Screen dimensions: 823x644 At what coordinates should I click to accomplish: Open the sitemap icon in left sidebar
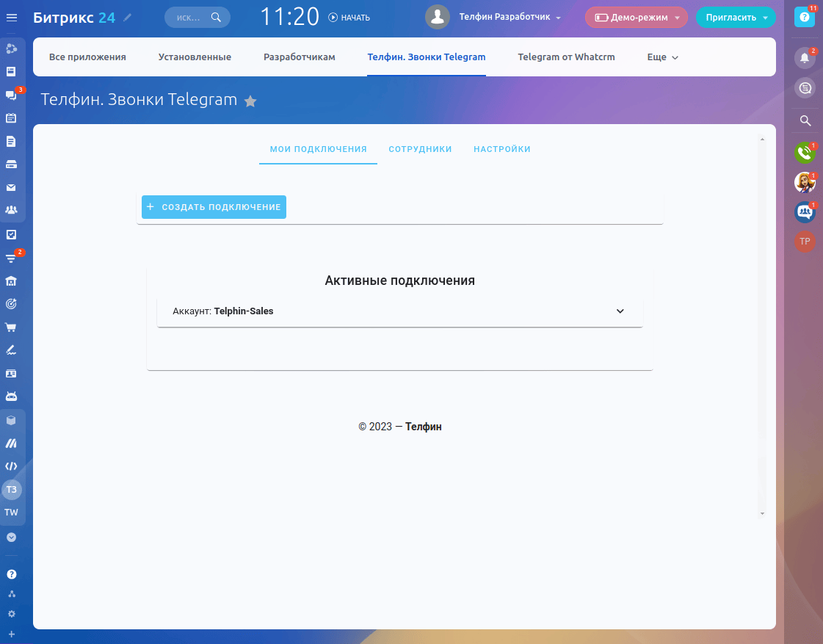click(12, 594)
